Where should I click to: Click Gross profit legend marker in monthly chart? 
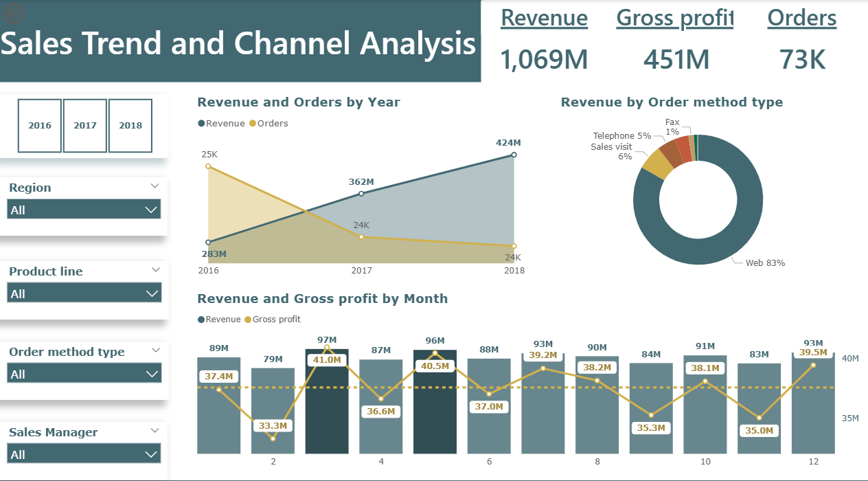tap(249, 320)
